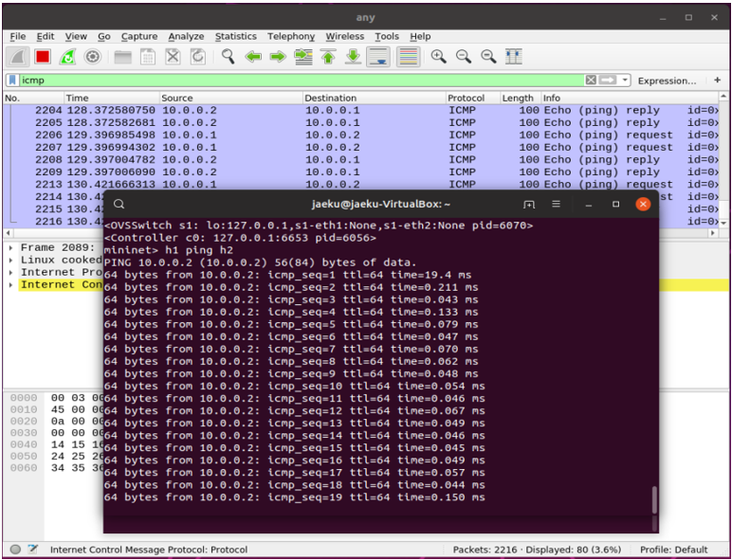Viewport: 732px width, 560px height.
Task: Open the Statistics menu
Action: (x=236, y=36)
